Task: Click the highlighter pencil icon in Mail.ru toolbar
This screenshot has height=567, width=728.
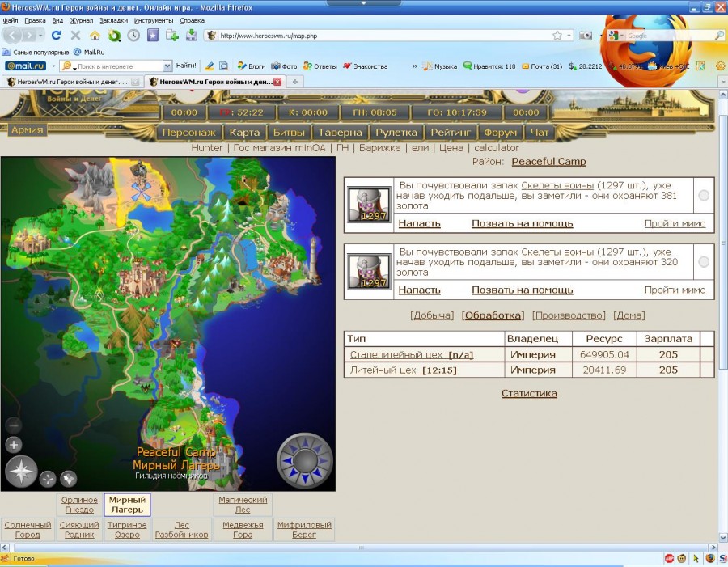Action: point(210,66)
